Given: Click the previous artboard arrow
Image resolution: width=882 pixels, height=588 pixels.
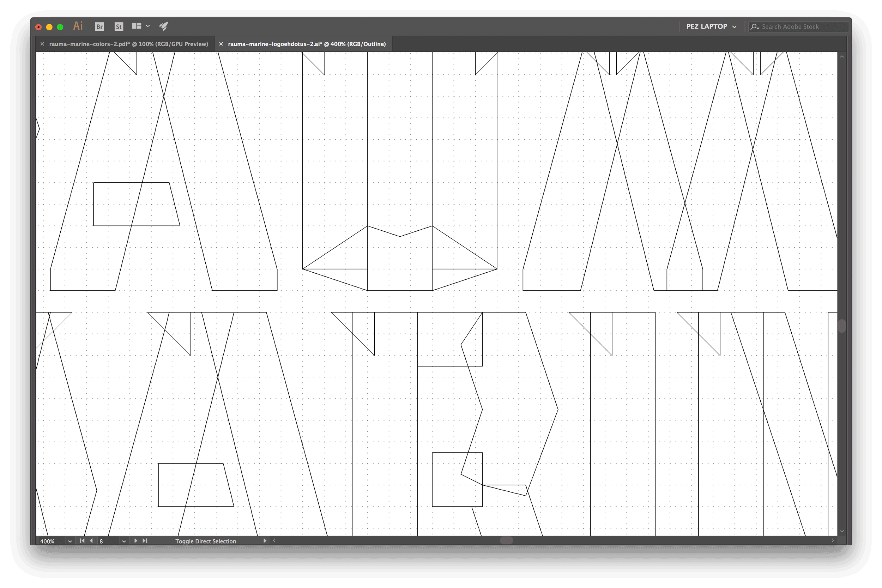Looking at the screenshot, I should (x=91, y=541).
